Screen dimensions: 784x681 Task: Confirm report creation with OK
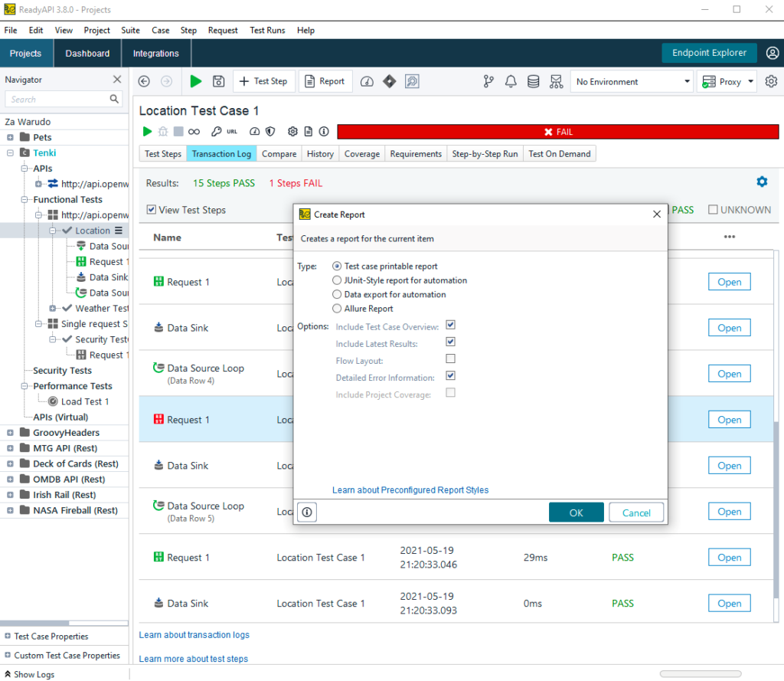[576, 512]
